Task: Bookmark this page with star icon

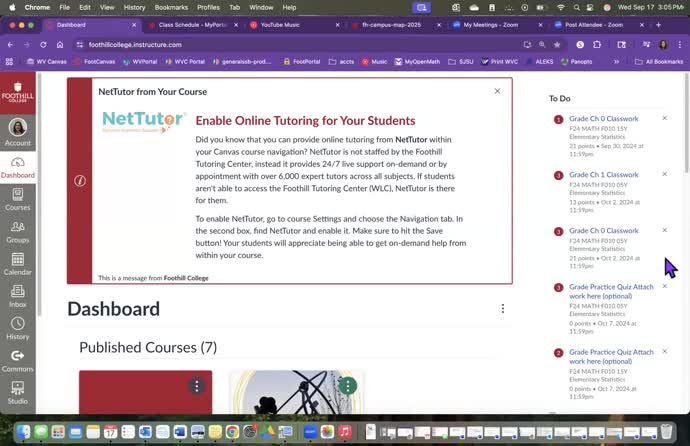Action: click(x=557, y=44)
